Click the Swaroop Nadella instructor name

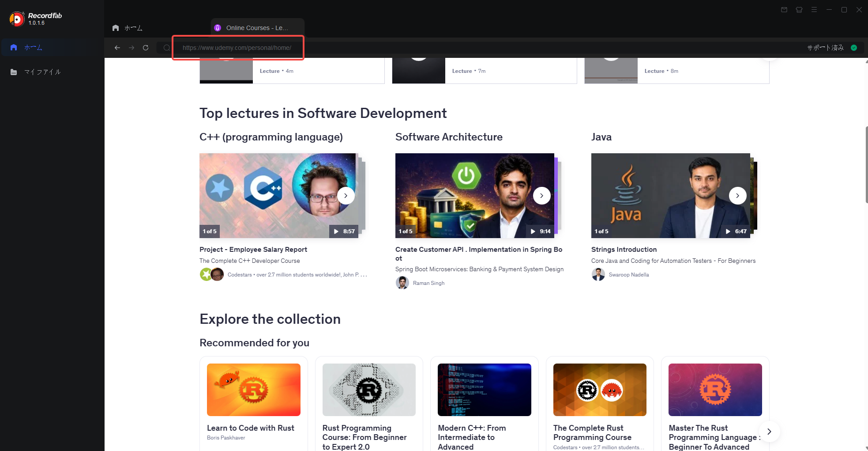point(629,275)
